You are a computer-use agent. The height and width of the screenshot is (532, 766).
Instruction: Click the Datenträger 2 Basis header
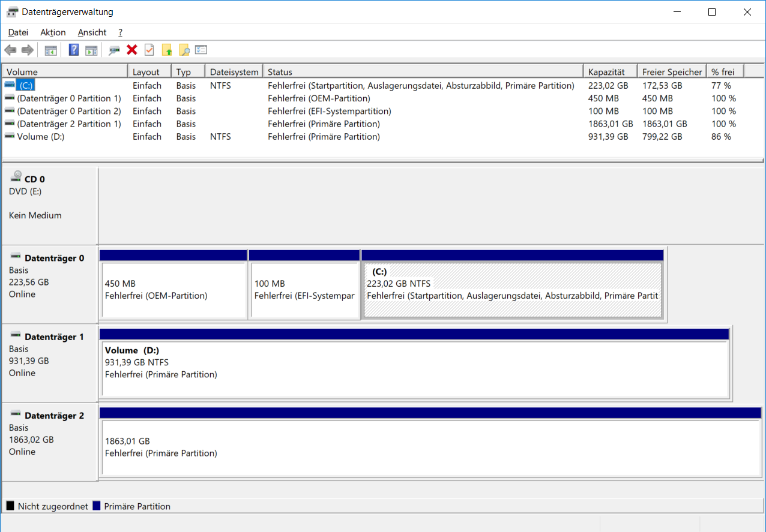tap(50, 442)
